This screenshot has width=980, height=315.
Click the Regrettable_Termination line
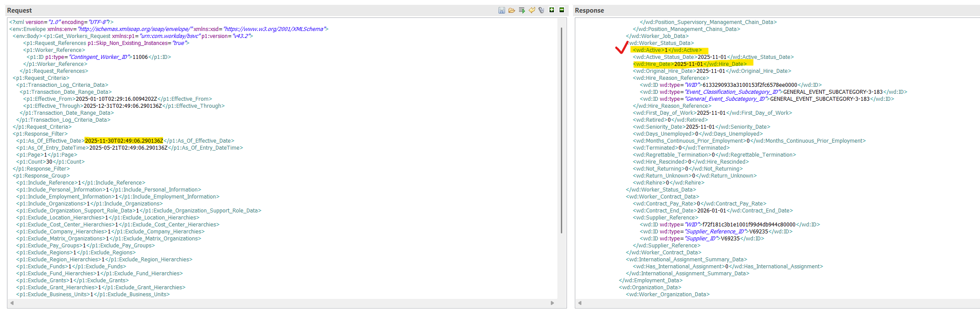coord(714,154)
